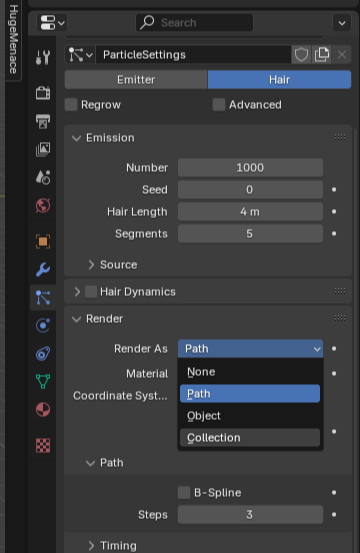This screenshot has width=360, height=553.
Task: Click the Number value field
Action: click(250, 168)
